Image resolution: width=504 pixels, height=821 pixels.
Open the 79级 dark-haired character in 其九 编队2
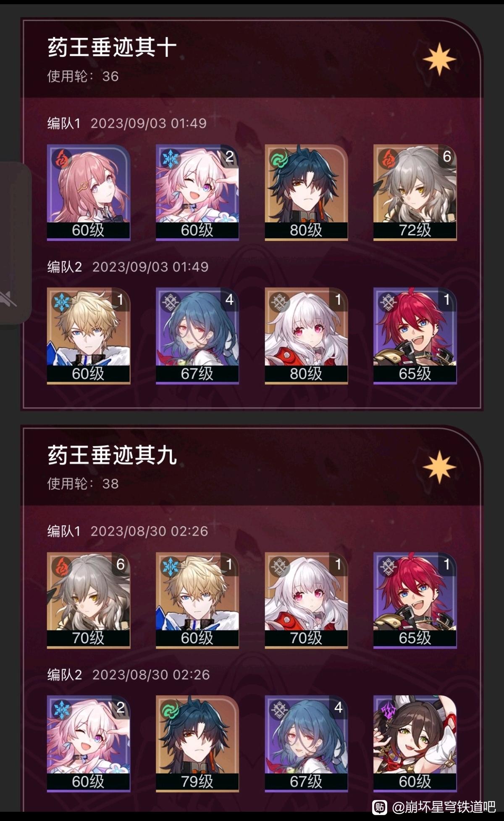coord(197,744)
